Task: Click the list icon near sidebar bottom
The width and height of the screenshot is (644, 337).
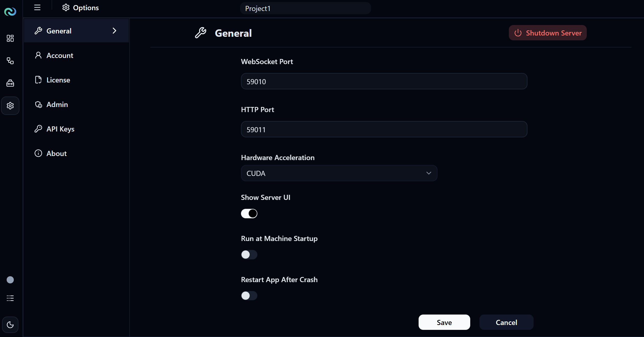Action: point(10,298)
